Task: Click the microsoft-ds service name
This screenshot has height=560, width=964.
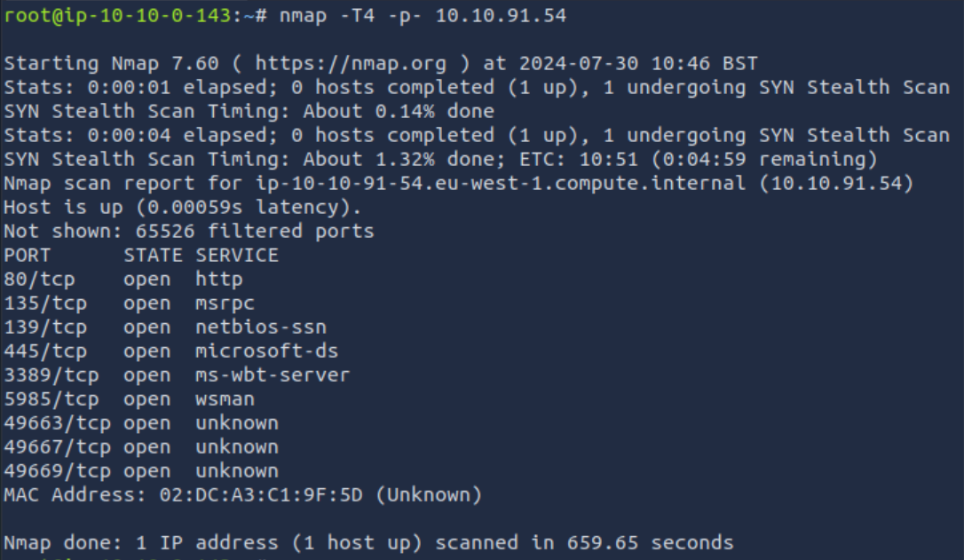Action: (x=266, y=351)
